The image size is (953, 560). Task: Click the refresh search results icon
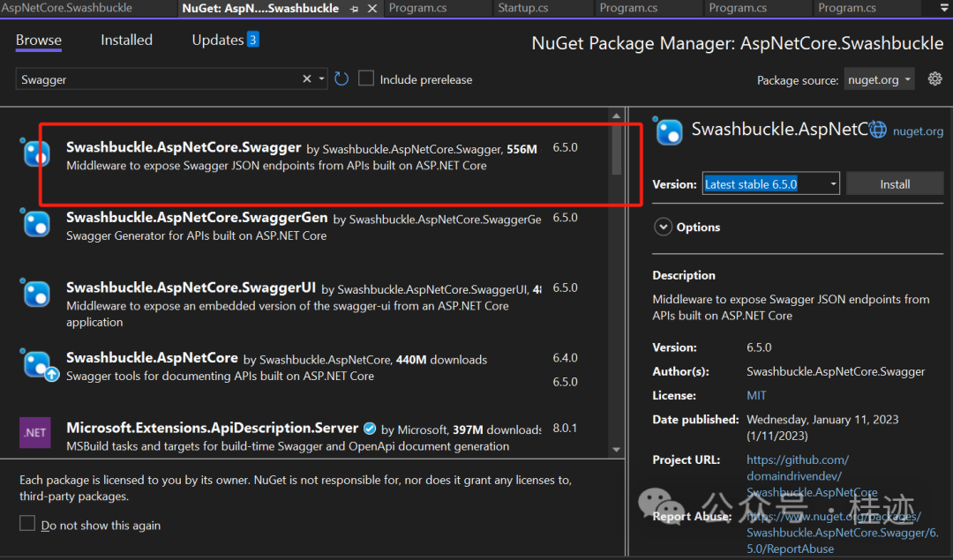pos(341,79)
